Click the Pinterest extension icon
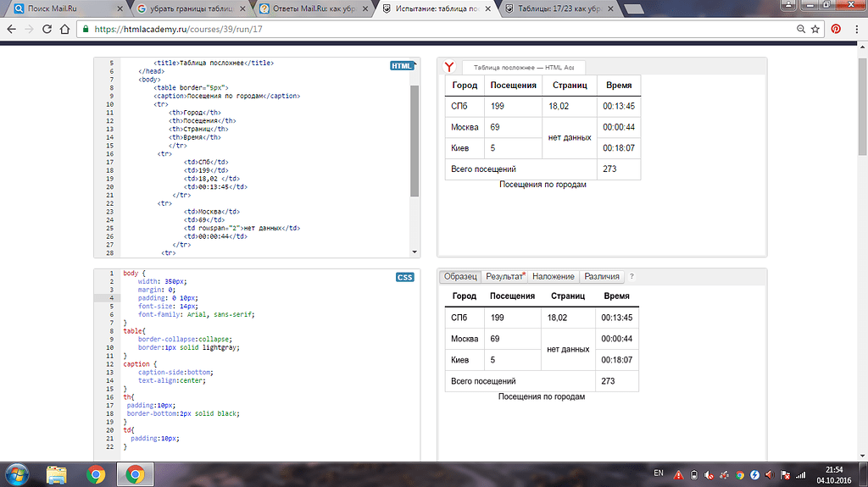The image size is (868, 487). 836,28
